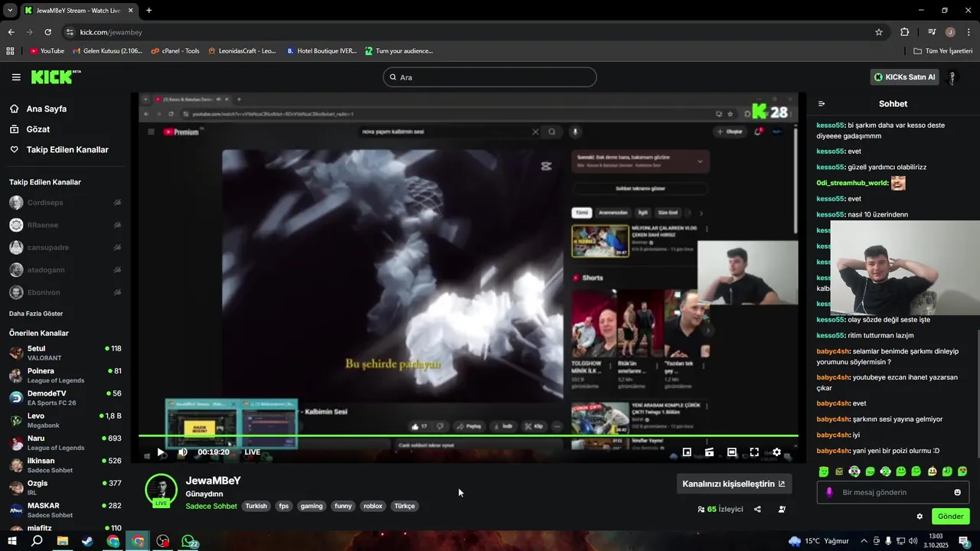Toggle theater mode in player
This screenshot has width=980, height=551.
coord(732,452)
